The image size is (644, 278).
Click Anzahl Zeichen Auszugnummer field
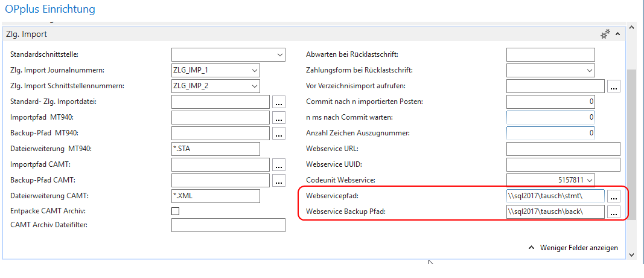(x=550, y=133)
